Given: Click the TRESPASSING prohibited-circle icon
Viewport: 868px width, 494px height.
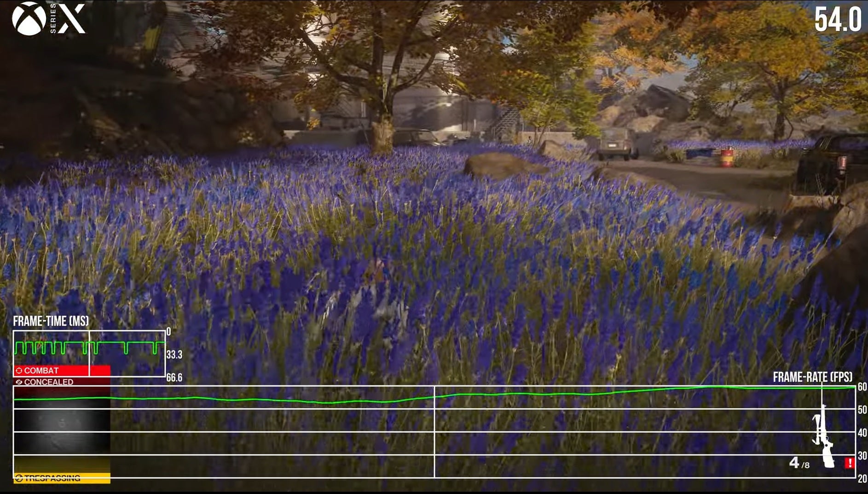Looking at the screenshot, I should coord(19,478).
